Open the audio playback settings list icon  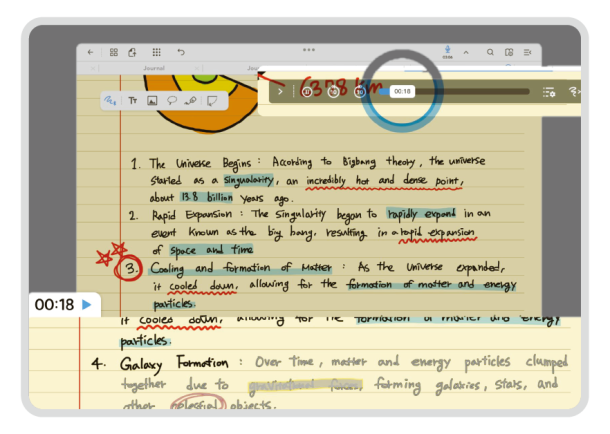click(x=549, y=92)
